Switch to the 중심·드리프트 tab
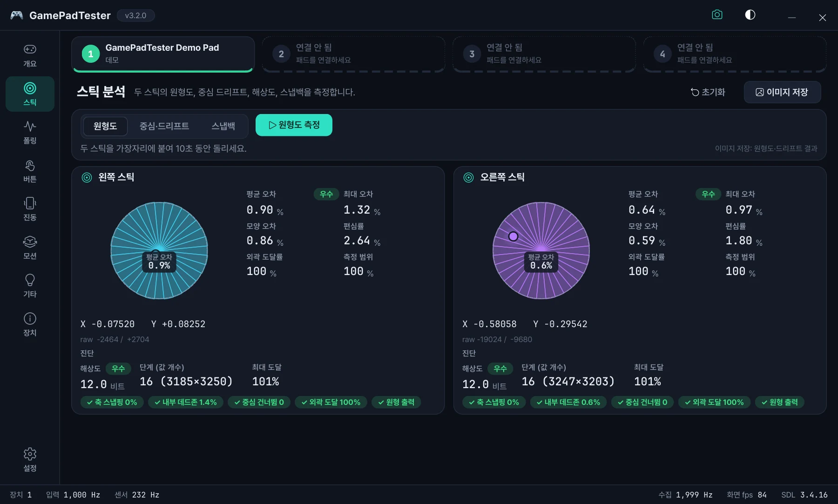Viewport: 838px width, 504px height. [x=164, y=126]
